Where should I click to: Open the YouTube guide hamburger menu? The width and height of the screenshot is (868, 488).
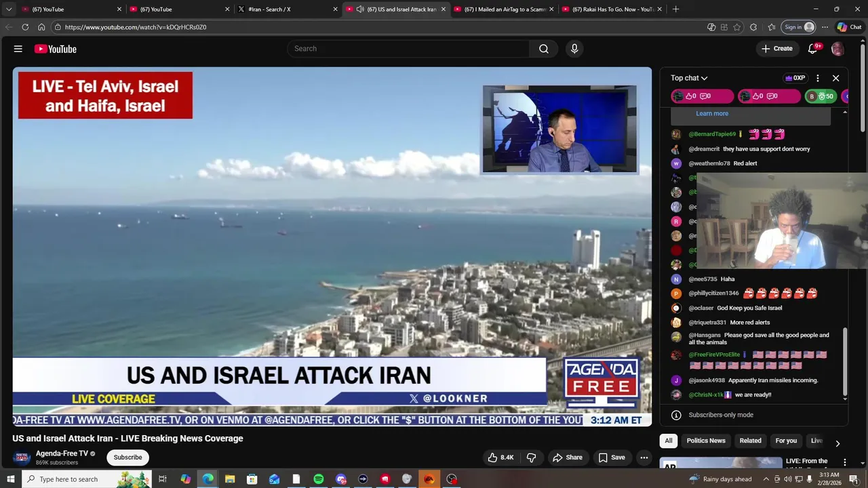point(18,49)
